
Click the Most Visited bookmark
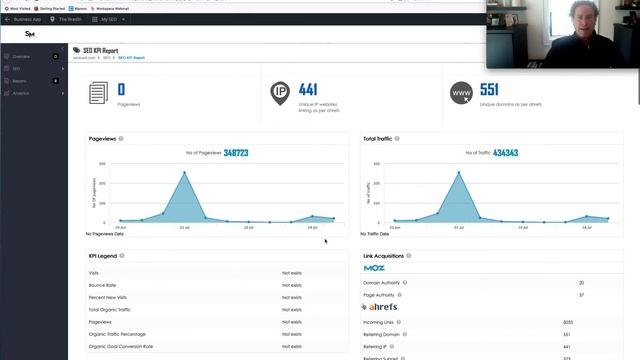[x=18, y=9]
